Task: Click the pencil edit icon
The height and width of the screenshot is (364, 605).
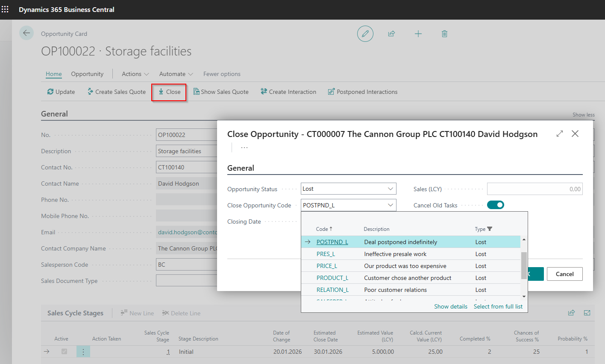Action: coord(365,34)
